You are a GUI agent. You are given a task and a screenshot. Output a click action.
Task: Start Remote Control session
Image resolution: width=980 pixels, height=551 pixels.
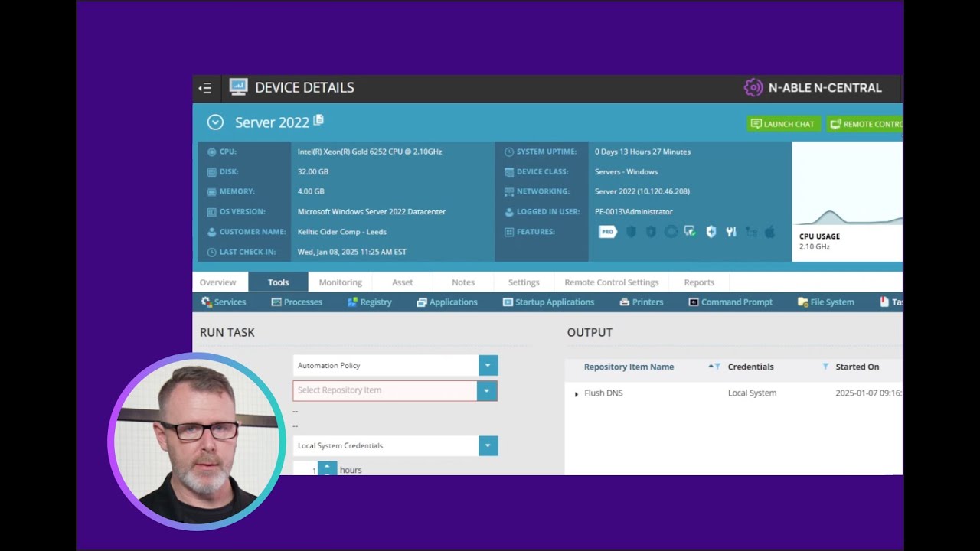[x=865, y=124]
